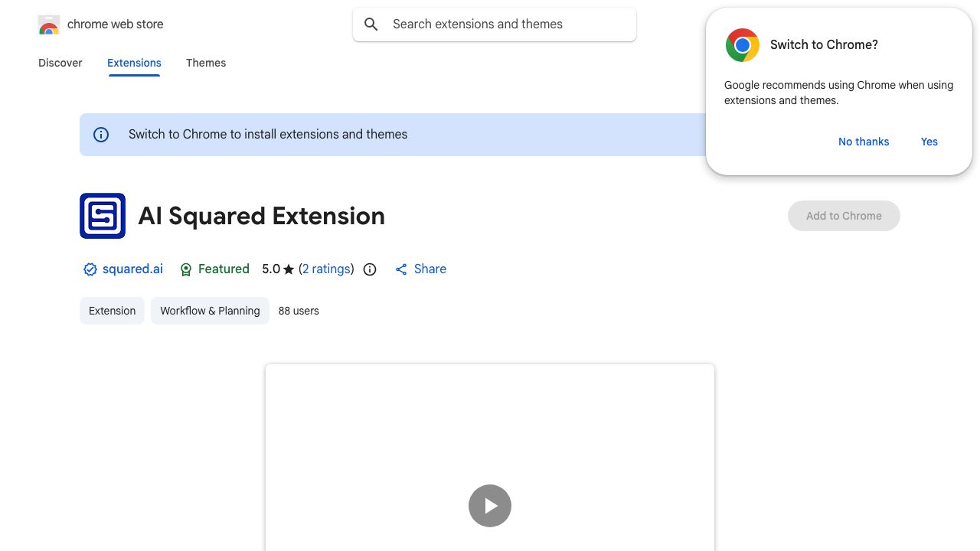This screenshot has width=980, height=551.
Task: Click the 5.0 rating value
Action: coord(271,269)
